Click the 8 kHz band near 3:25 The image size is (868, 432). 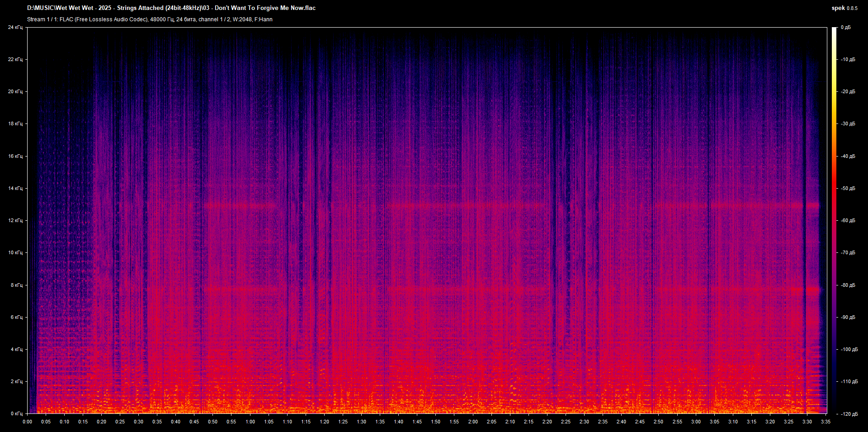coord(788,289)
